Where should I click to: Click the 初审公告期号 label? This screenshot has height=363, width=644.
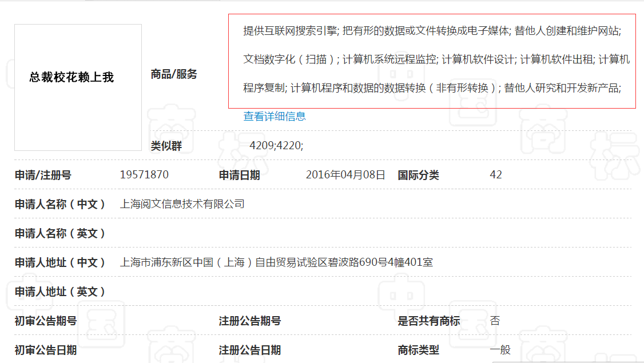tap(41, 321)
